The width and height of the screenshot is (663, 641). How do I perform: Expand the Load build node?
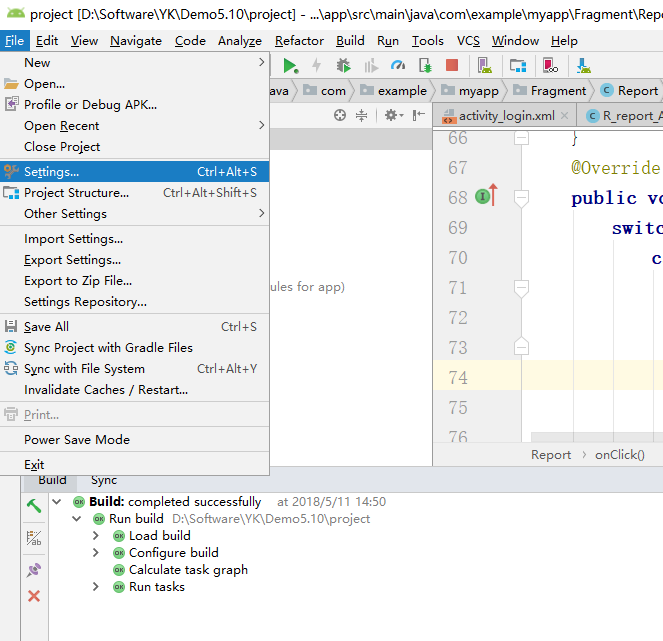(x=96, y=536)
